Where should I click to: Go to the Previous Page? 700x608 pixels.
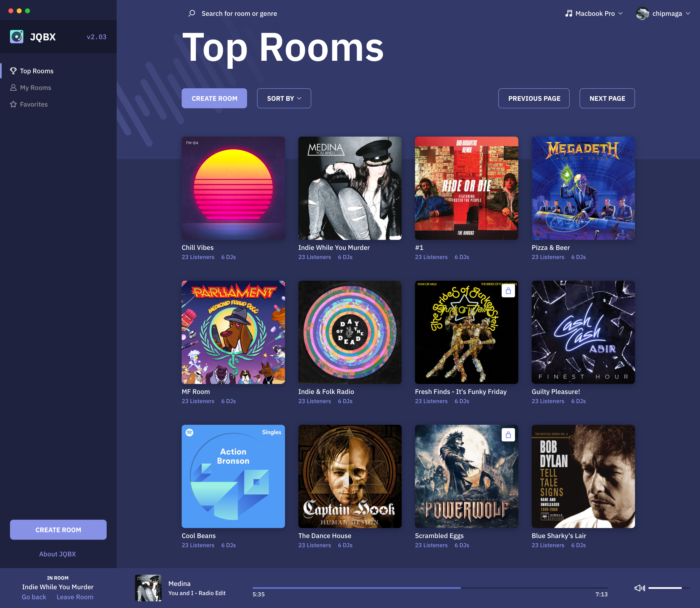(534, 98)
